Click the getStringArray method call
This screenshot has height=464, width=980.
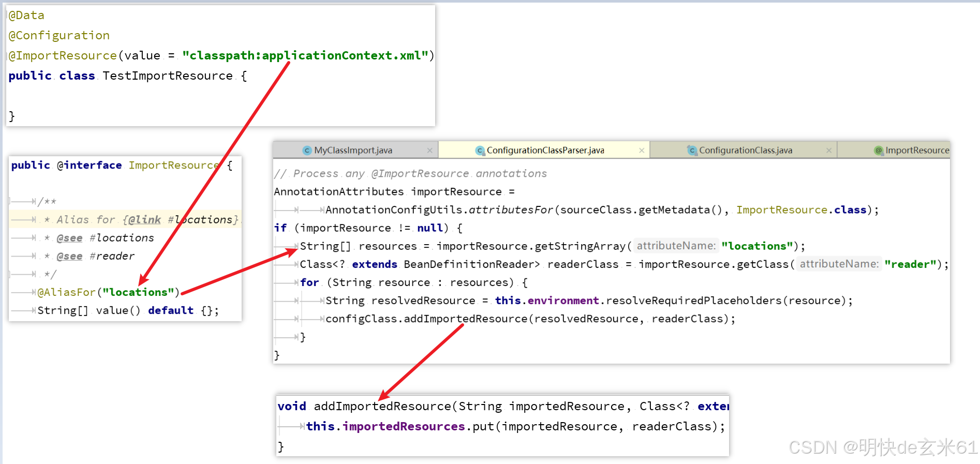tap(581, 246)
